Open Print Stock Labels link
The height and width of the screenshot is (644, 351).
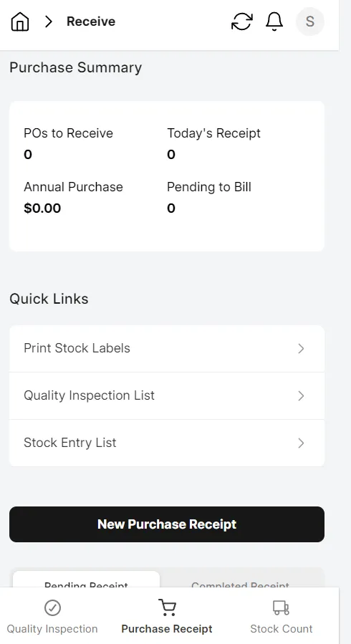tap(167, 348)
